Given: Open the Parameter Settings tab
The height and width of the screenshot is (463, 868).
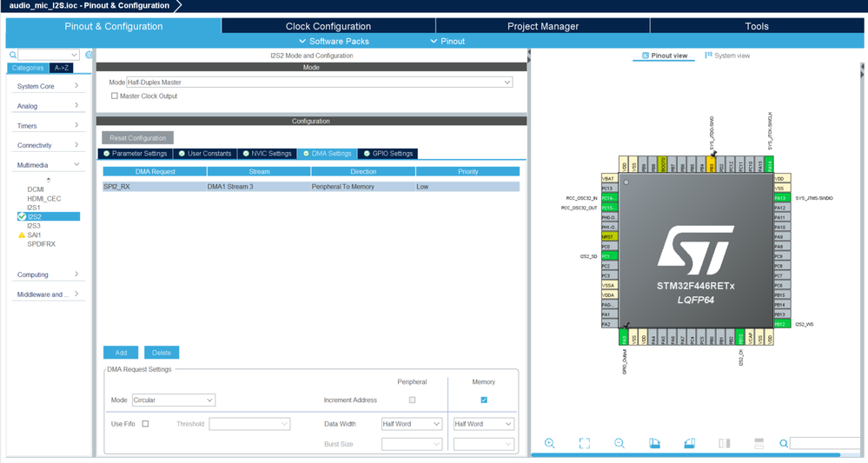Looking at the screenshot, I should click(135, 154).
